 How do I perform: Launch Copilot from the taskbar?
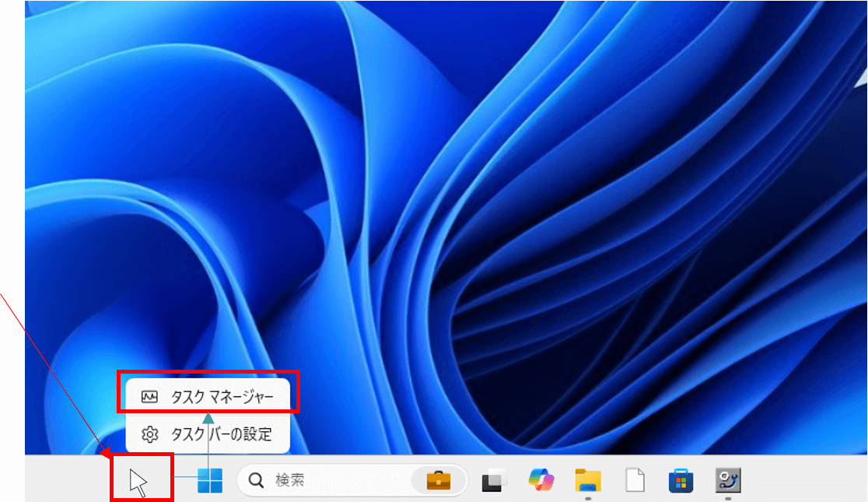(541, 481)
